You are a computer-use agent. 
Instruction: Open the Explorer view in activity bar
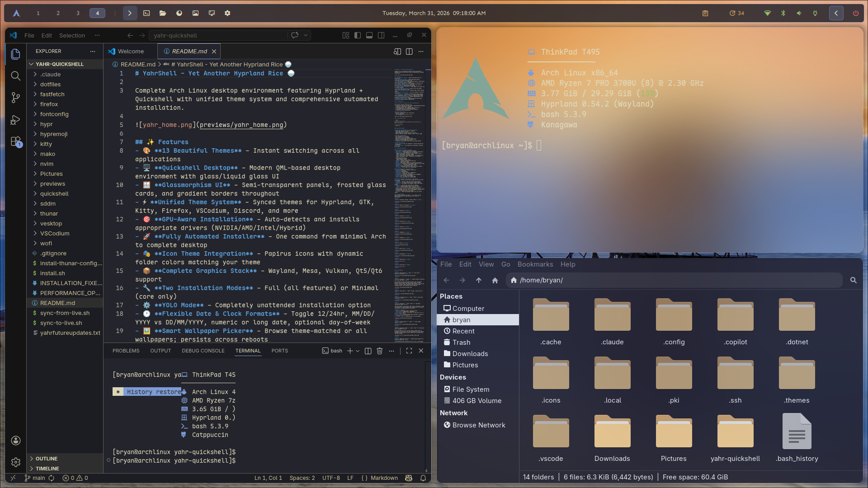15,54
